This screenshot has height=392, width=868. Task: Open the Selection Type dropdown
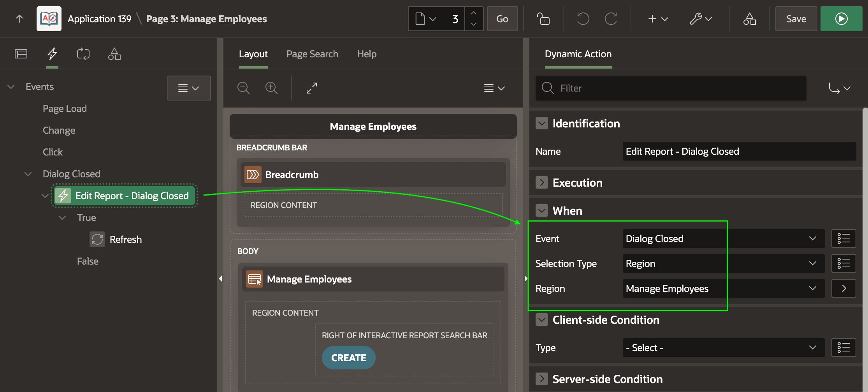click(x=724, y=263)
